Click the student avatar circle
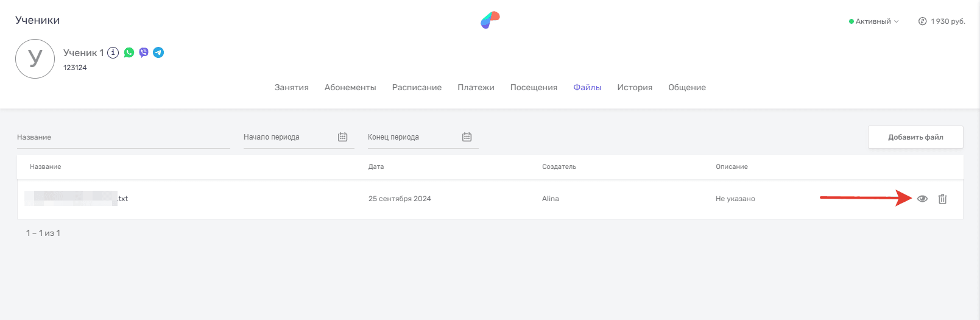980x320 pixels. pos(35,59)
